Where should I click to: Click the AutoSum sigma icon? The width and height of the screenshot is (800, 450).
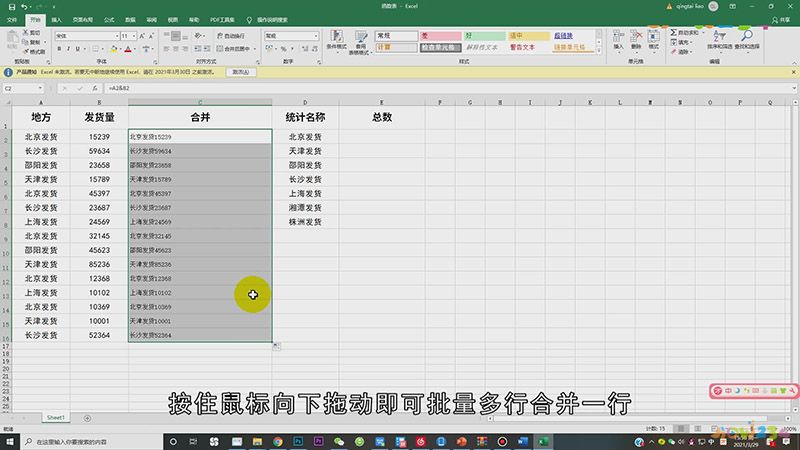point(673,32)
